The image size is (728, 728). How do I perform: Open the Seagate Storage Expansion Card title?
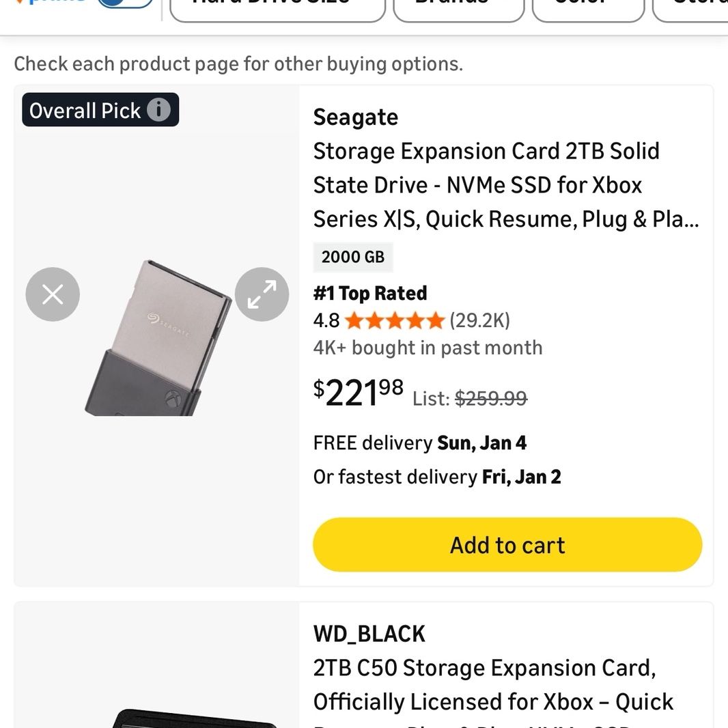click(x=506, y=185)
